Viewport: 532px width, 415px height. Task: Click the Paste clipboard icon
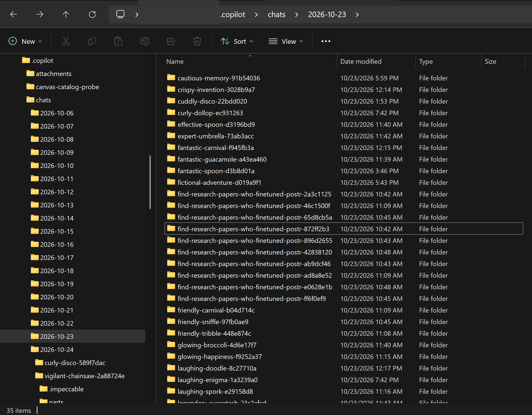tap(118, 41)
